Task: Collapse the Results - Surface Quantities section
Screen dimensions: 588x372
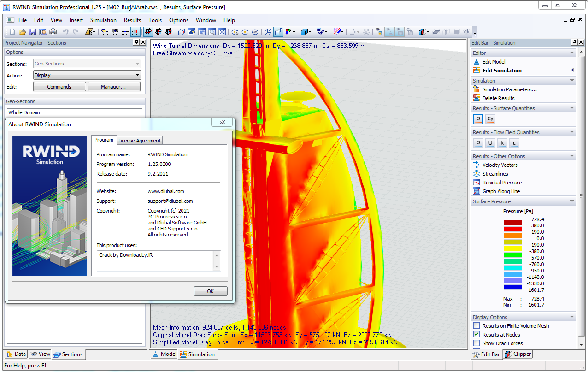Action: pos(572,108)
